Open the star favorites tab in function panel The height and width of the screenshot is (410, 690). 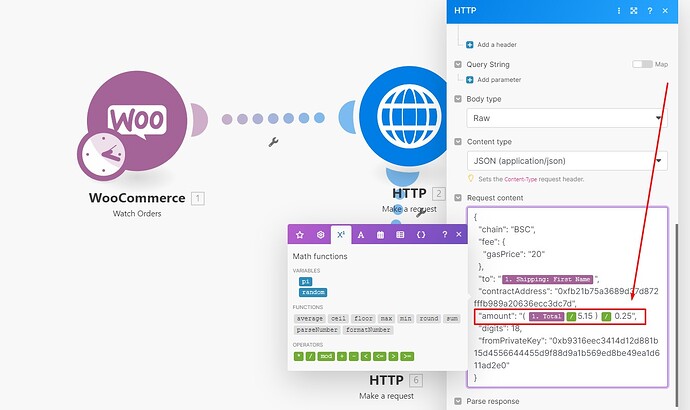tap(300, 235)
